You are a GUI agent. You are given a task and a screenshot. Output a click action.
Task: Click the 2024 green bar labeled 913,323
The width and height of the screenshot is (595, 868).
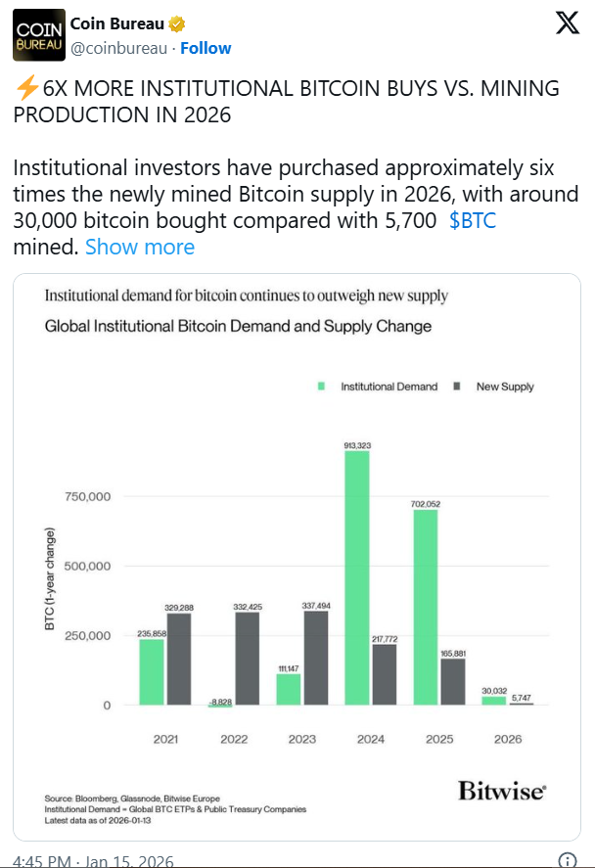click(357, 577)
